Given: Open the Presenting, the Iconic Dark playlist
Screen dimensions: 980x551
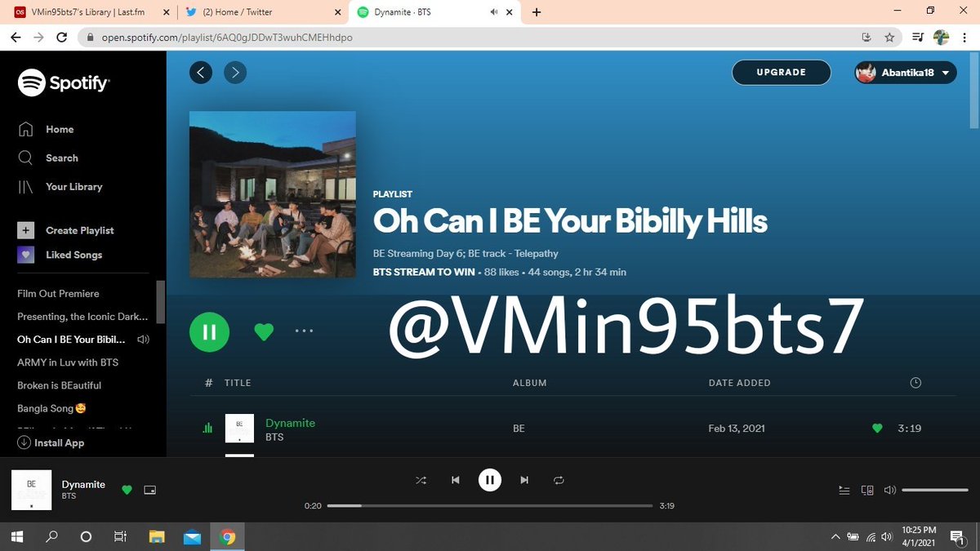Looking at the screenshot, I should pyautogui.click(x=82, y=316).
